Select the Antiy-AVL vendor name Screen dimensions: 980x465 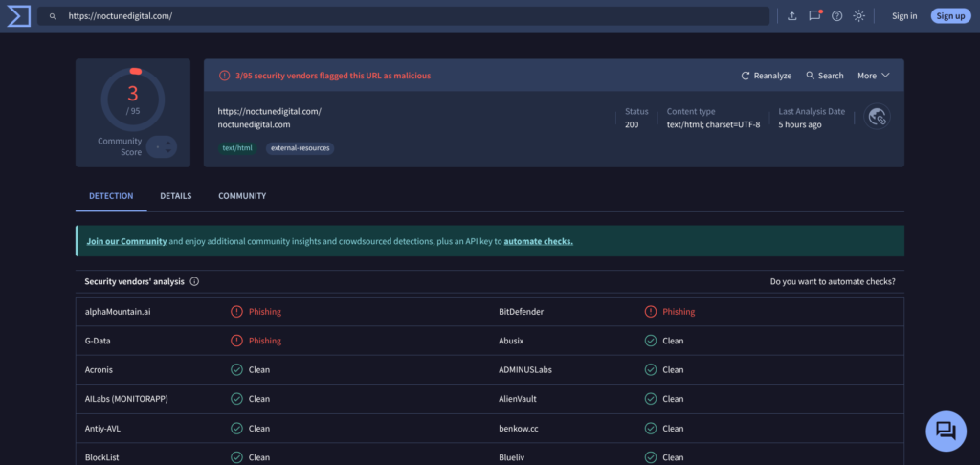point(102,428)
